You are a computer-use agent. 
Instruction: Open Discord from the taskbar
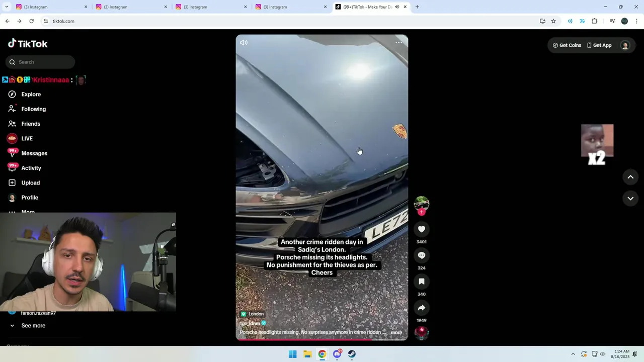[x=337, y=354]
